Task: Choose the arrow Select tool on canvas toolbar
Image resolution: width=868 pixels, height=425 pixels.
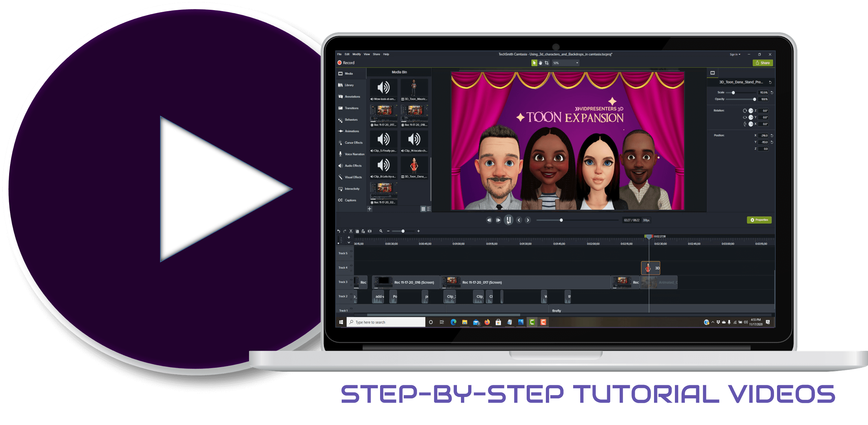Action: [x=534, y=63]
